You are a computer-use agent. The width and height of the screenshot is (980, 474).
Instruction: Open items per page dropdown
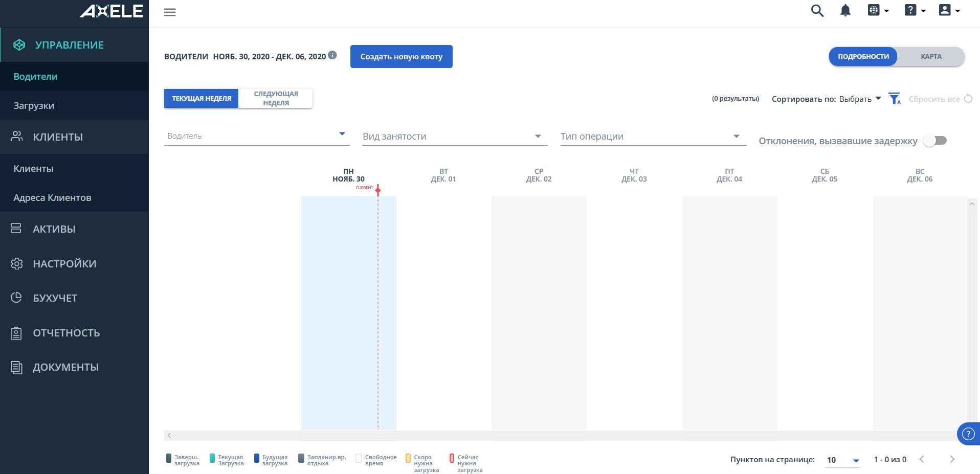(843, 460)
